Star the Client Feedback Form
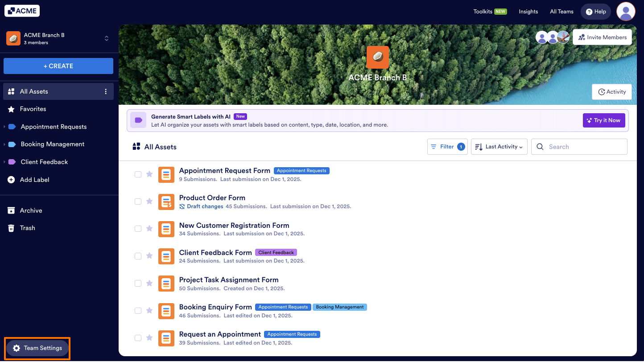The image size is (644, 362). [149, 256]
